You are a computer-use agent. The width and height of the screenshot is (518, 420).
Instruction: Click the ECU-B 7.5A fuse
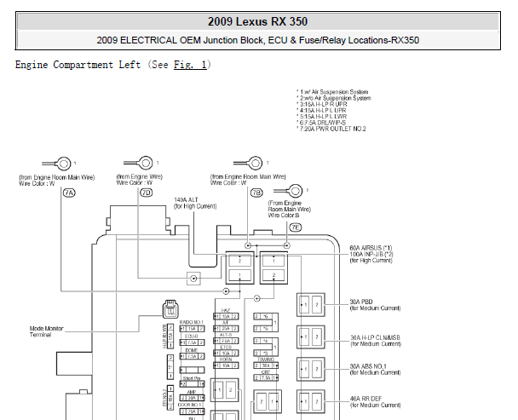(x=192, y=342)
